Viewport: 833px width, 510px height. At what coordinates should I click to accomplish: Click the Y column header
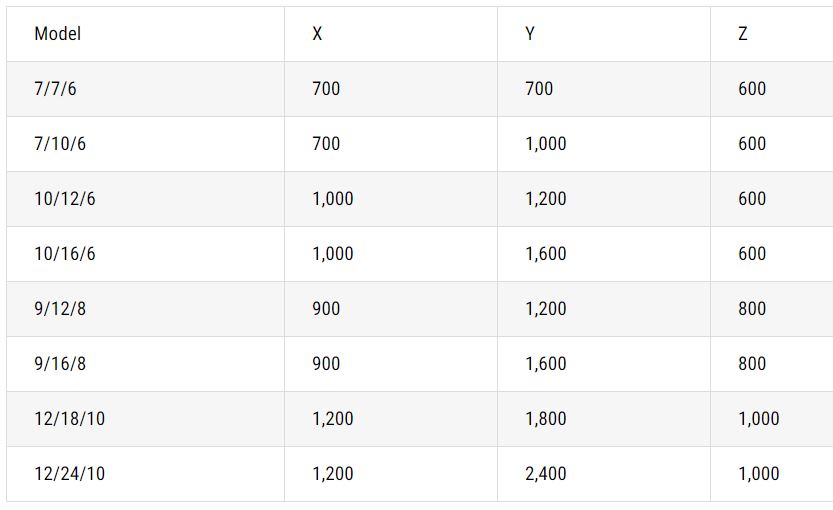(530, 34)
